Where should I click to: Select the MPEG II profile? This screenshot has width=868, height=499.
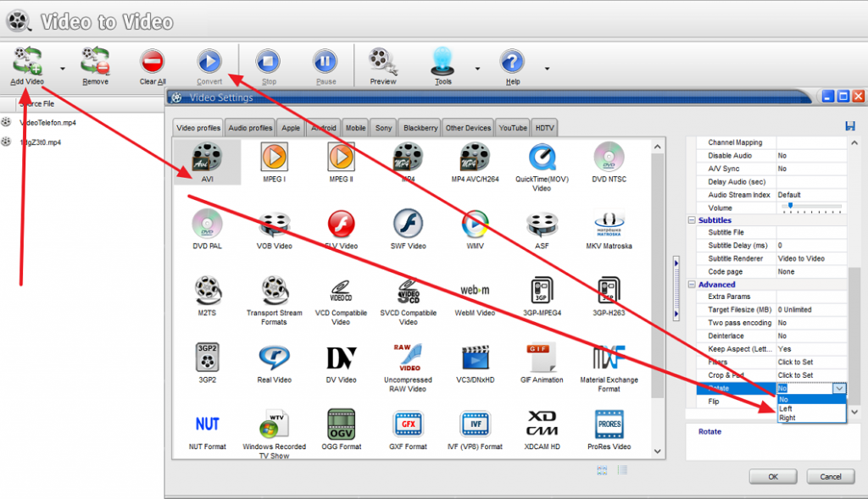click(x=341, y=162)
